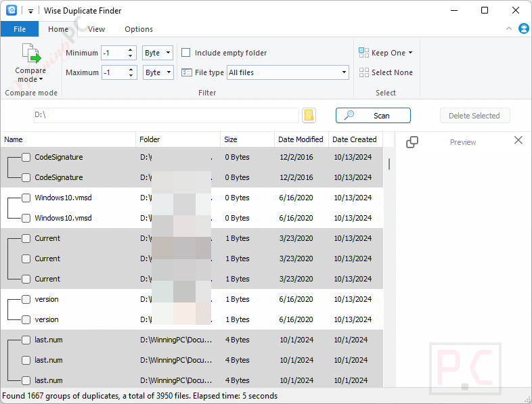Click the results list vertical scrollbar thumb
The width and height of the screenshot is (532, 404).
[389, 164]
